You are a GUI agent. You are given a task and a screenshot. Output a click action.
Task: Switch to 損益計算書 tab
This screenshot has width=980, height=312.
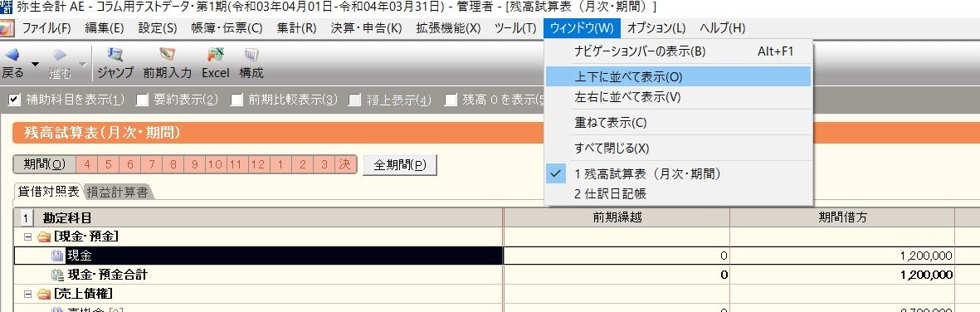click(118, 192)
